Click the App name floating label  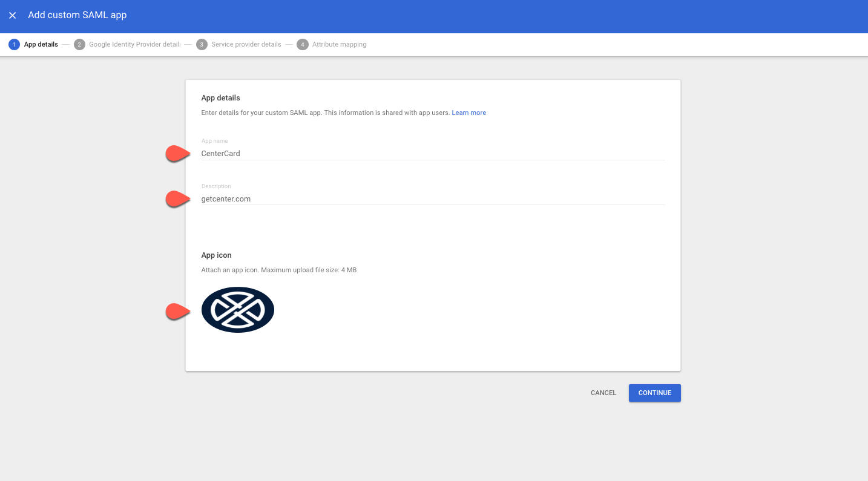214,140
